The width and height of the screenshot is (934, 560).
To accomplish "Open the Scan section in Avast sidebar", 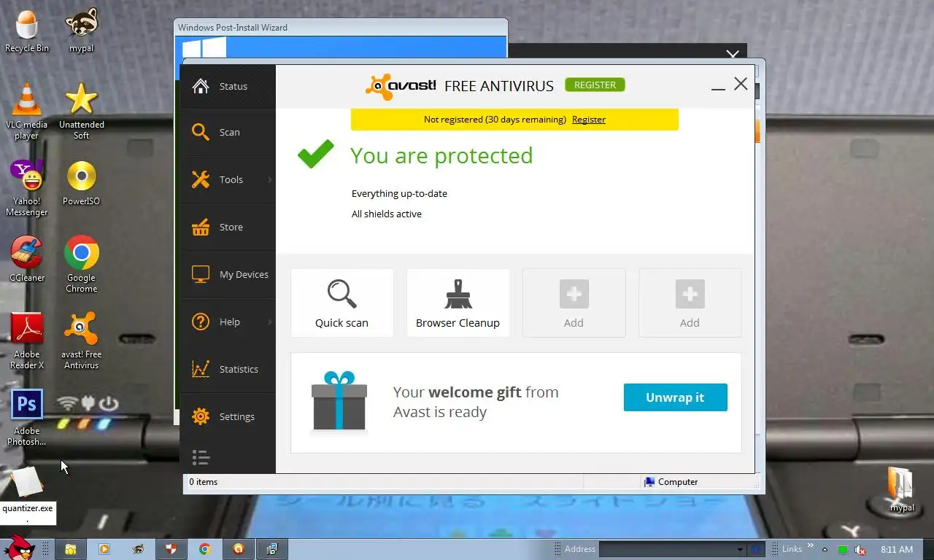I will tap(228, 132).
